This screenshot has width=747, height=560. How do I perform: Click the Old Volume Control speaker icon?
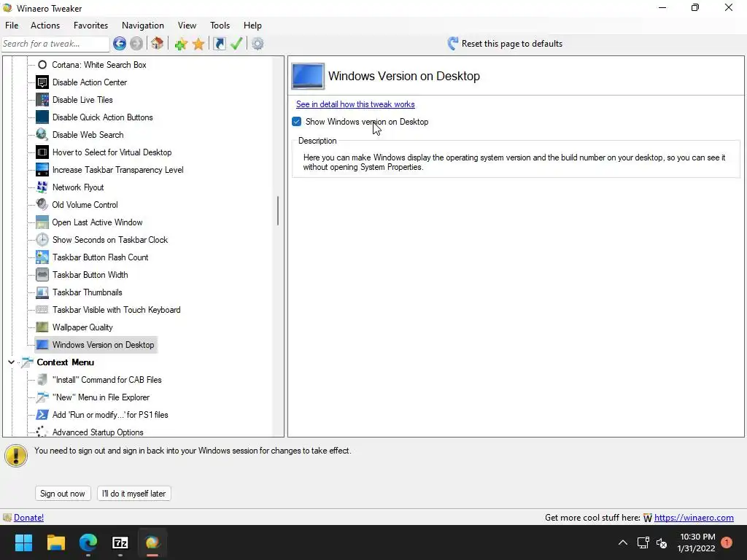[x=42, y=205]
